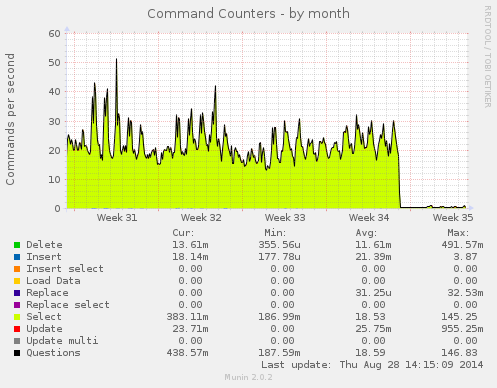
Task: Click the blue Insert legend swatch
Action: (17, 257)
